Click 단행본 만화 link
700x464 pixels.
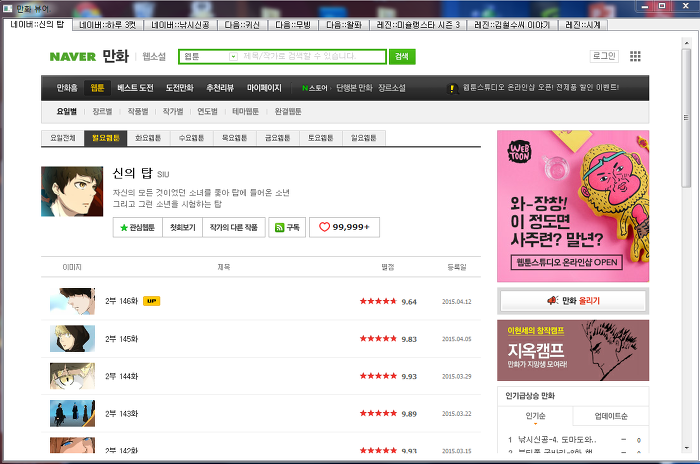click(354, 88)
